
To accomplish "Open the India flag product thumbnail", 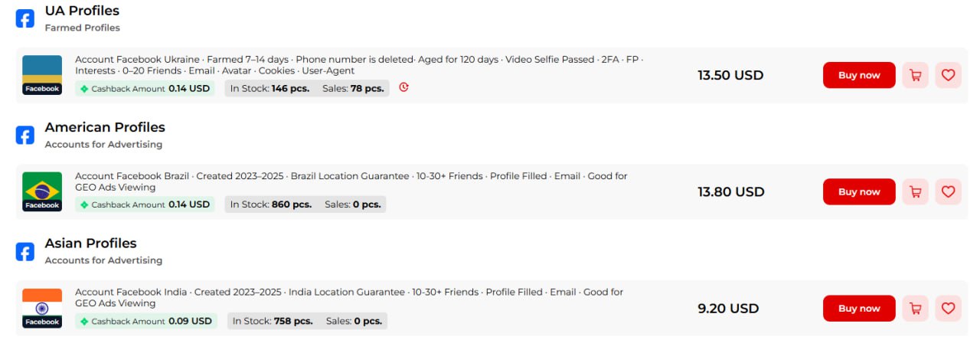I will pos(42,308).
